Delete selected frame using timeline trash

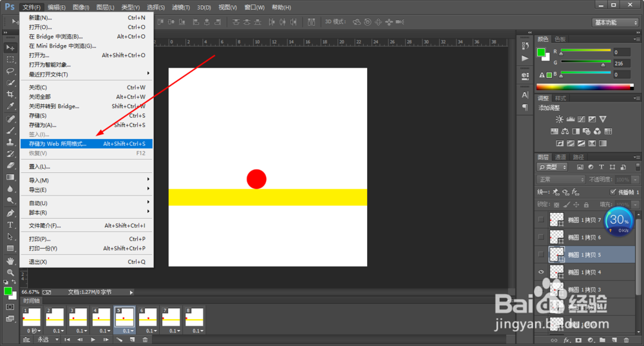click(x=144, y=340)
